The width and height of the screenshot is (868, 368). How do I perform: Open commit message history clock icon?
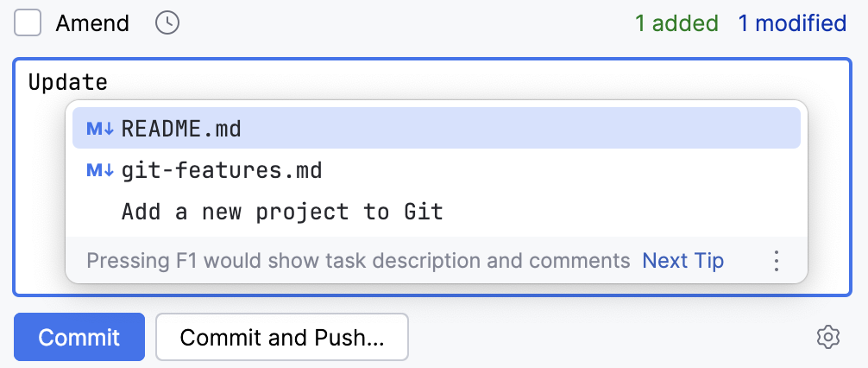[x=167, y=23]
